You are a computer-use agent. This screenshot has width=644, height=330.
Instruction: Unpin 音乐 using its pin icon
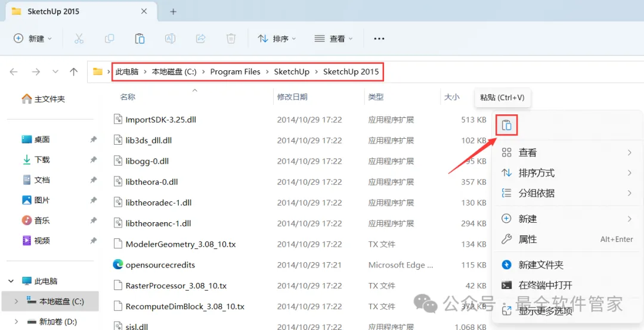click(x=93, y=220)
